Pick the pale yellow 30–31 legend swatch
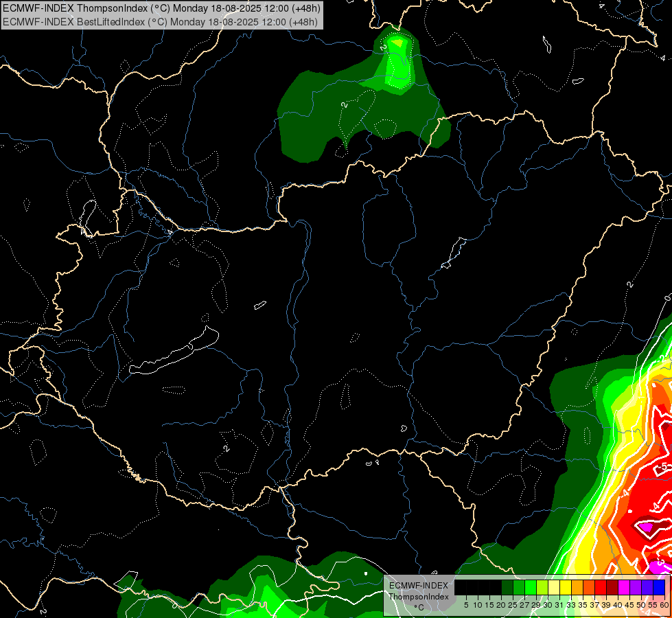 554,587
